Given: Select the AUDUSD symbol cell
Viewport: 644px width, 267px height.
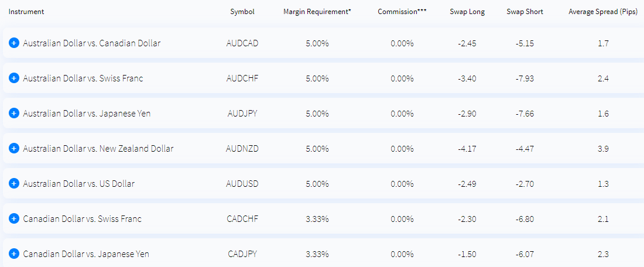Looking at the screenshot, I should pos(242,184).
